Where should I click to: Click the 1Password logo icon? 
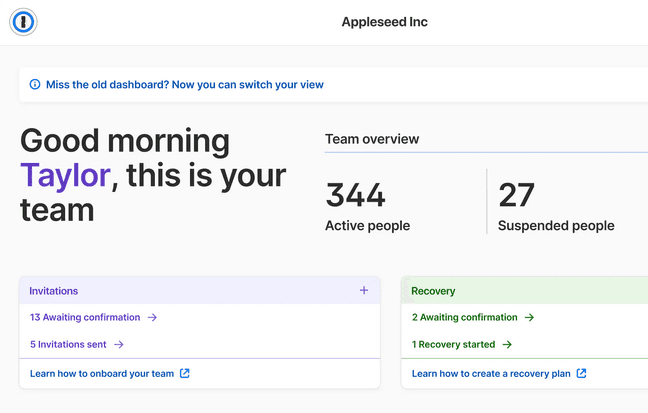22,22
